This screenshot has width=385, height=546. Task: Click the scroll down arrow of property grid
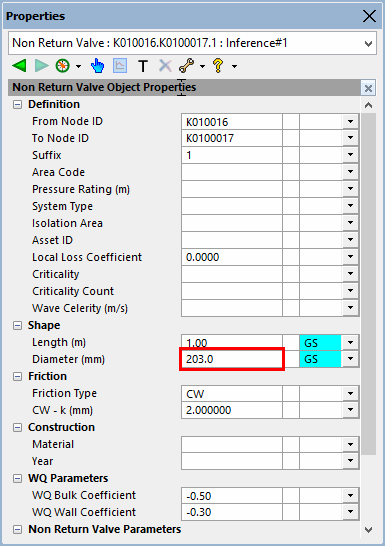[368, 530]
